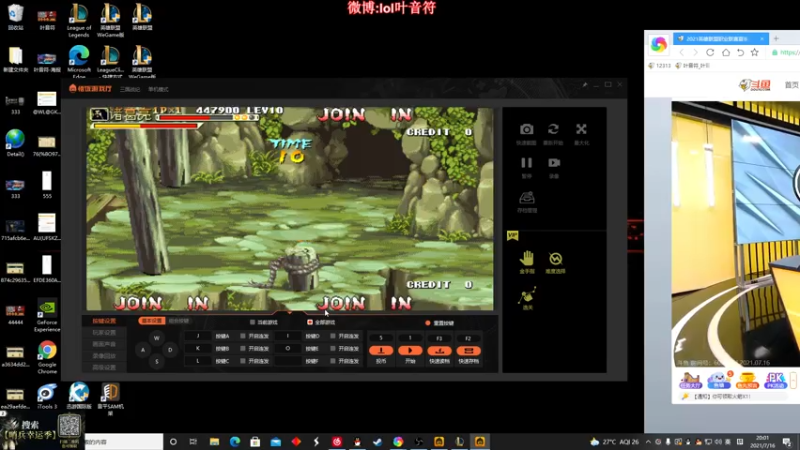Enable rapid fire checkbox for button C
The width and height of the screenshot is (800, 450).
tap(243, 361)
